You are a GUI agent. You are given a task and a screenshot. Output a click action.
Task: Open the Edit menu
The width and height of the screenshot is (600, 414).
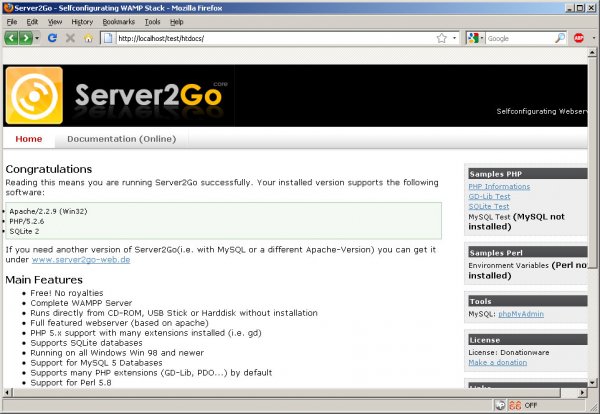[32, 22]
